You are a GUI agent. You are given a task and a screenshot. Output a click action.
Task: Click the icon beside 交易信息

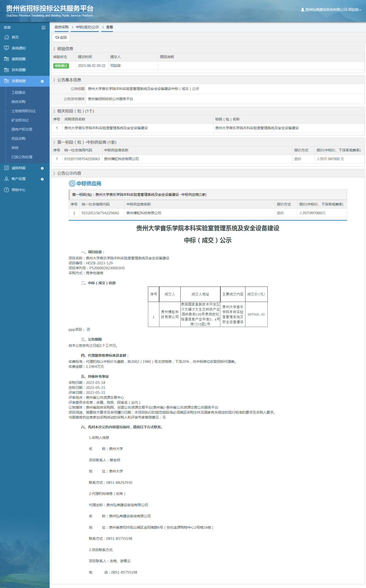[x=6, y=81]
